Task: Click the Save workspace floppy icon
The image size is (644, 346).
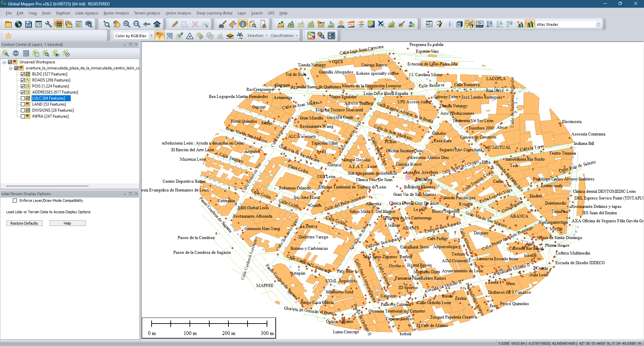Action: click(29, 24)
